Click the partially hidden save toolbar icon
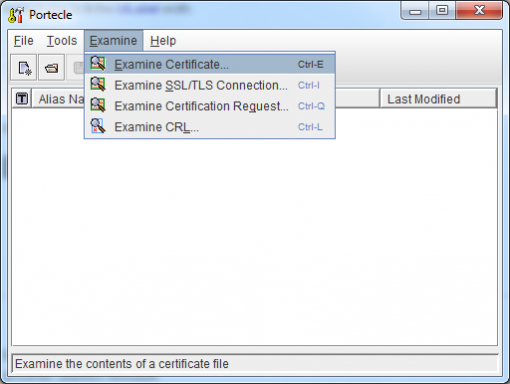This screenshot has width=510, height=384. [x=79, y=68]
